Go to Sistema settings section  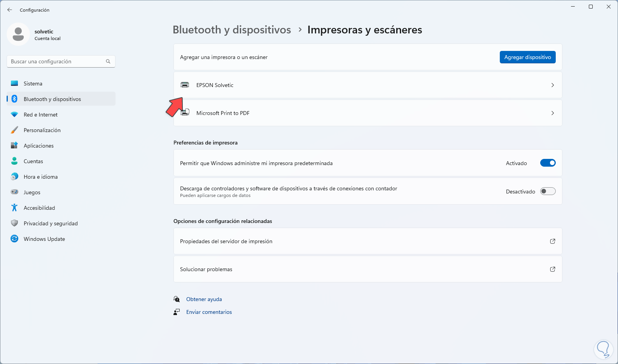click(x=61, y=84)
